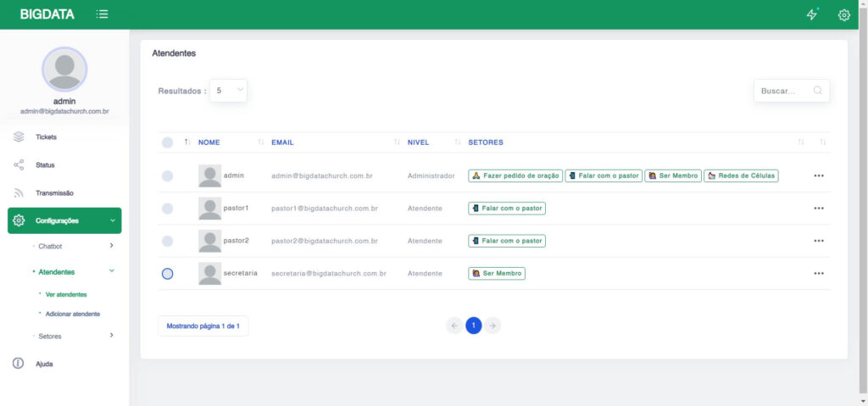This screenshot has width=868, height=406.
Task: Click the admin row avatar image
Action: tap(210, 175)
